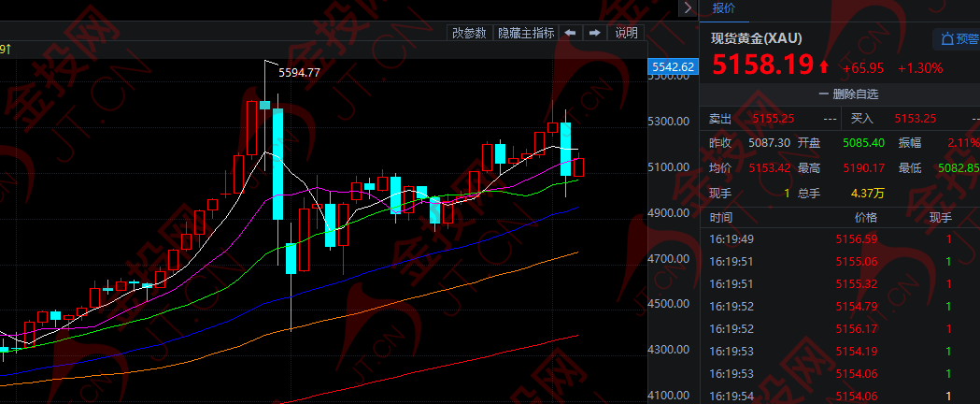Click the 现货黄金(XAU) title
Screen dimensions: 980x404
click(756, 38)
